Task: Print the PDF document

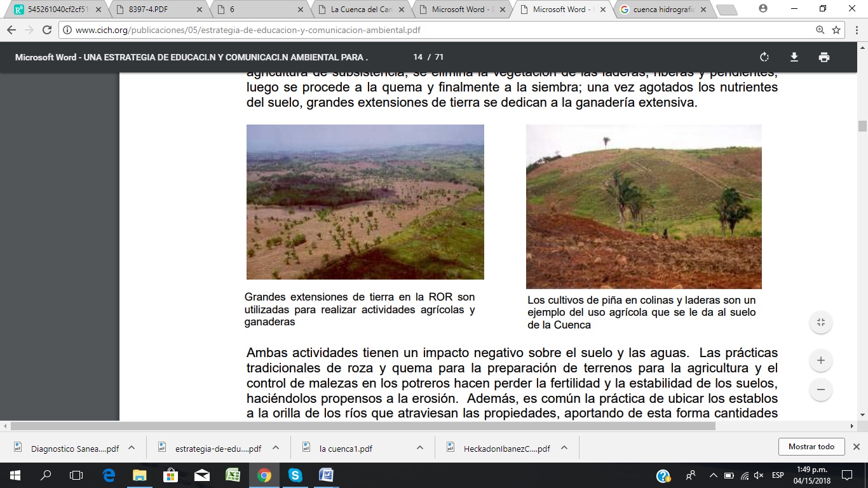Action: (824, 57)
